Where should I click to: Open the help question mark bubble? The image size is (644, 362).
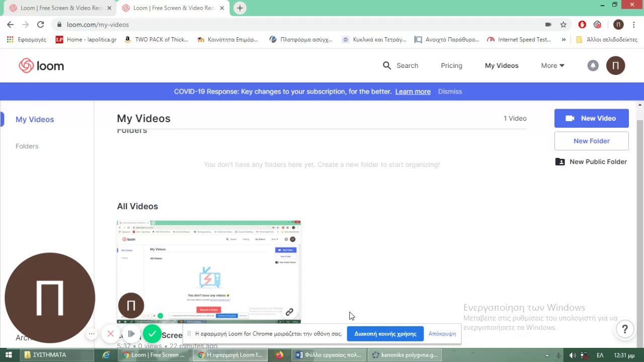(625, 329)
